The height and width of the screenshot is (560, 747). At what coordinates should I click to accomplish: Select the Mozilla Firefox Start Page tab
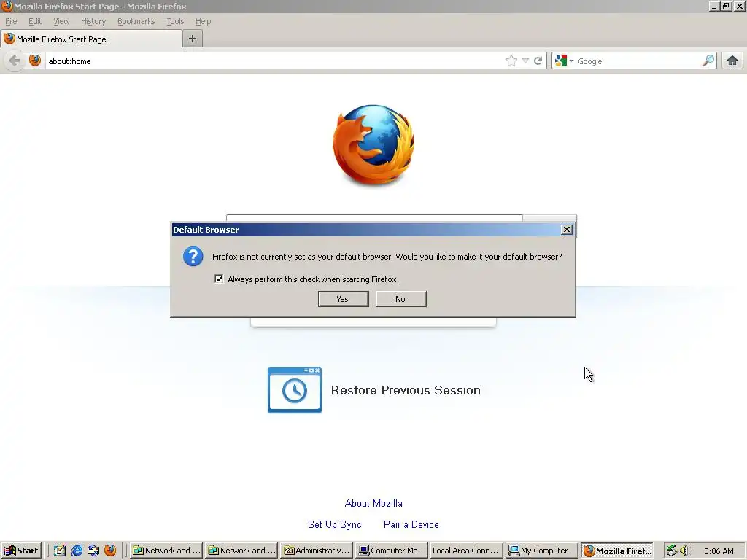(x=91, y=39)
